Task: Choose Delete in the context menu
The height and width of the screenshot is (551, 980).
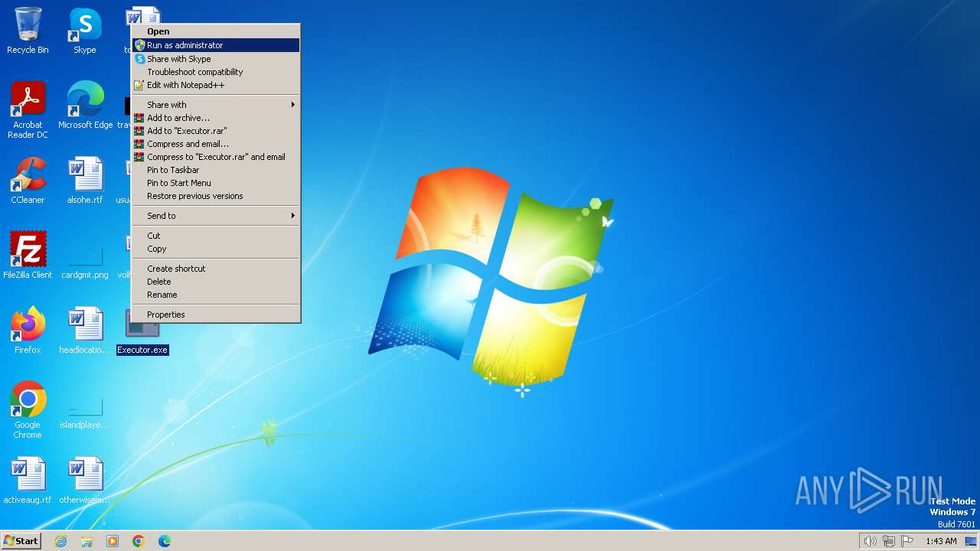Action: 216,282
